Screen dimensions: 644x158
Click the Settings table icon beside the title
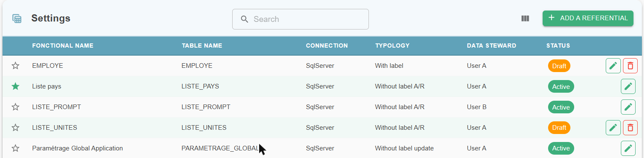coord(17,19)
